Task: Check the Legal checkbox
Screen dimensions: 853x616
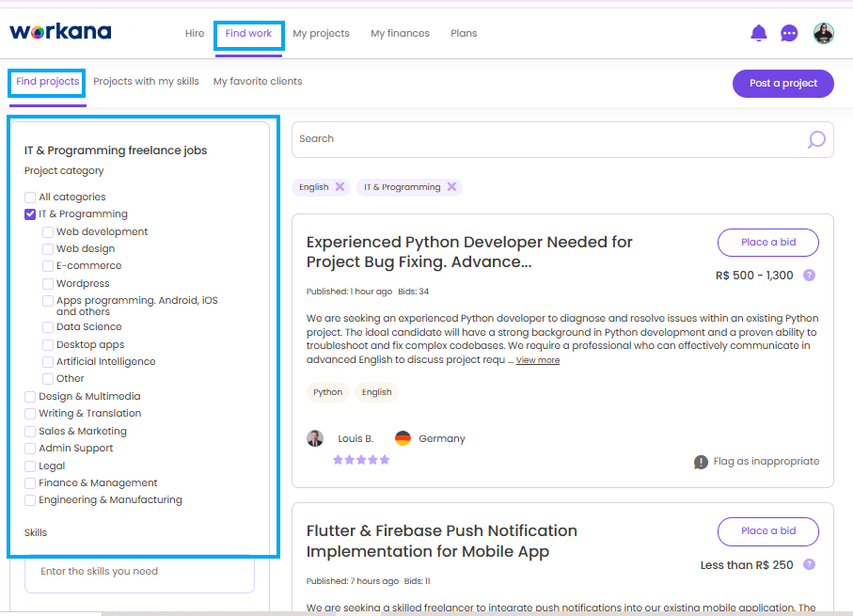Action: click(30, 466)
